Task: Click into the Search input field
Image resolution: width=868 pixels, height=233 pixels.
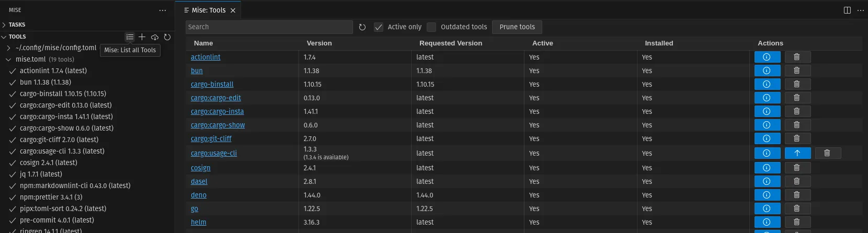Action: click(269, 27)
